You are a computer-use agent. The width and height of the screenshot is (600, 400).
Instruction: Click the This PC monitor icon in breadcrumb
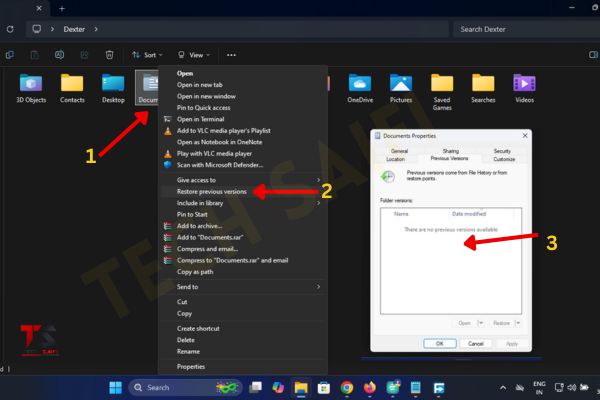(x=37, y=29)
